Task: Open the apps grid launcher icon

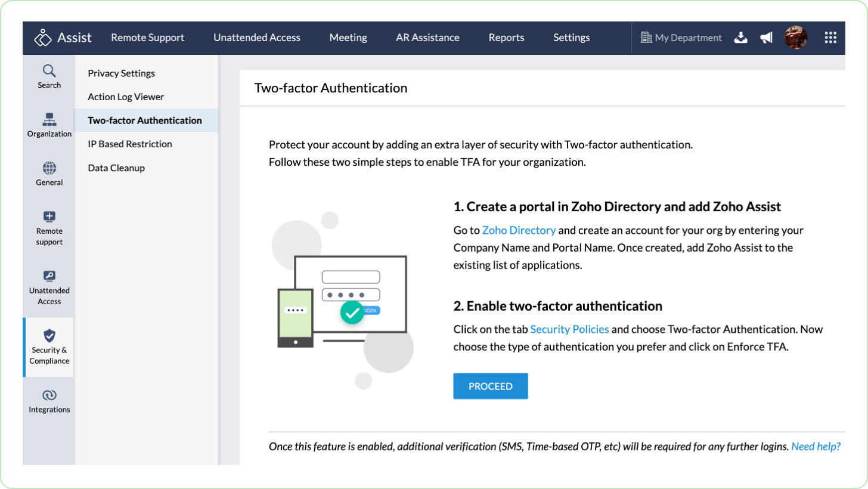Action: [830, 38]
